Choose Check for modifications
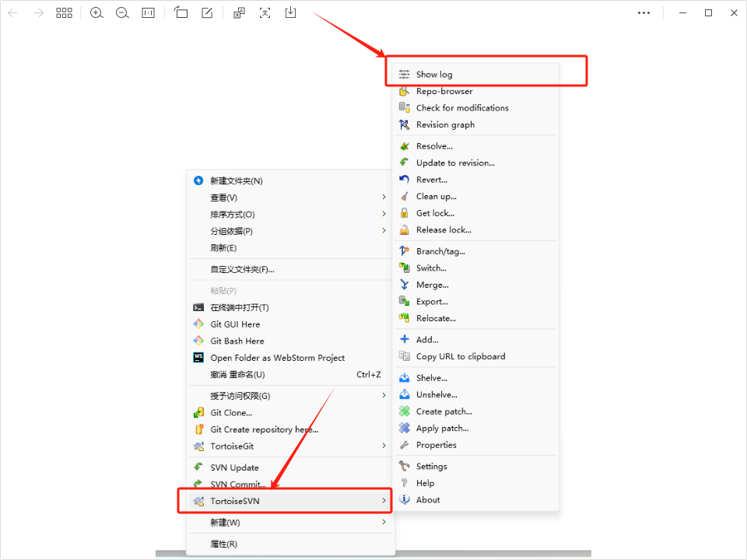The image size is (747, 560). point(476,107)
